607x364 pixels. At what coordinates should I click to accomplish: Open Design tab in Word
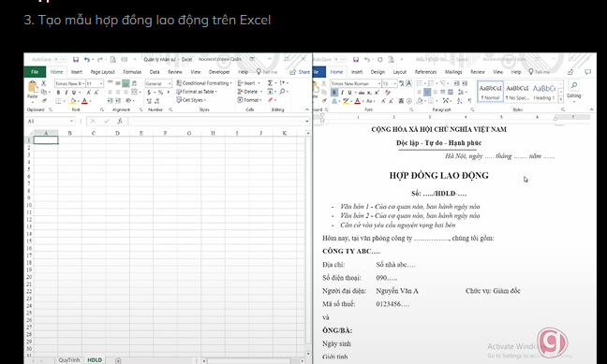pyautogui.click(x=378, y=72)
